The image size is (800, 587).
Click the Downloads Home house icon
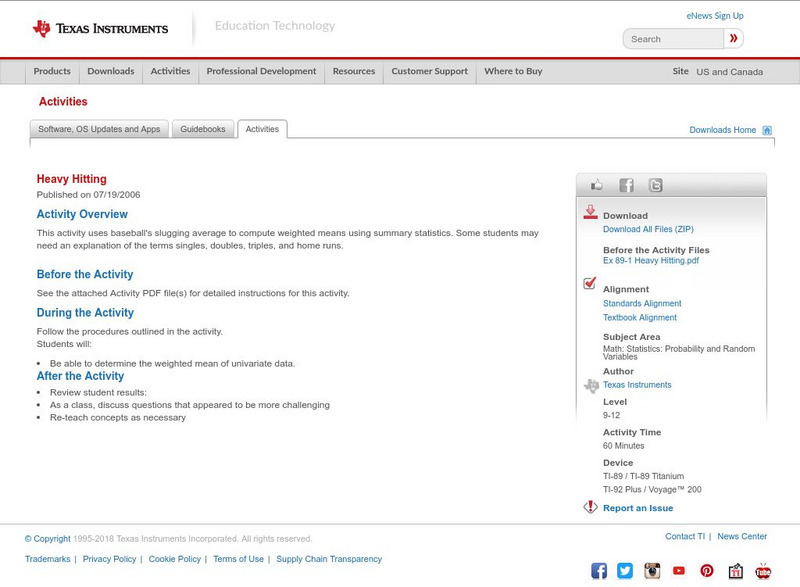(x=766, y=129)
